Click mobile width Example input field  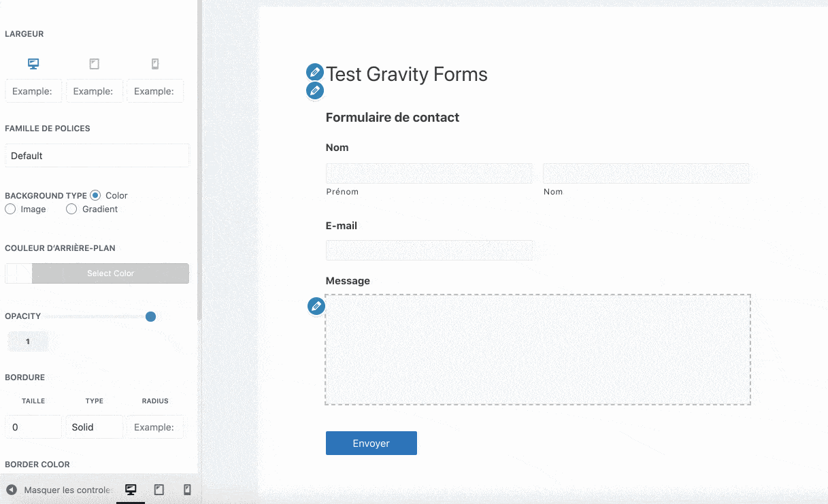click(x=155, y=91)
